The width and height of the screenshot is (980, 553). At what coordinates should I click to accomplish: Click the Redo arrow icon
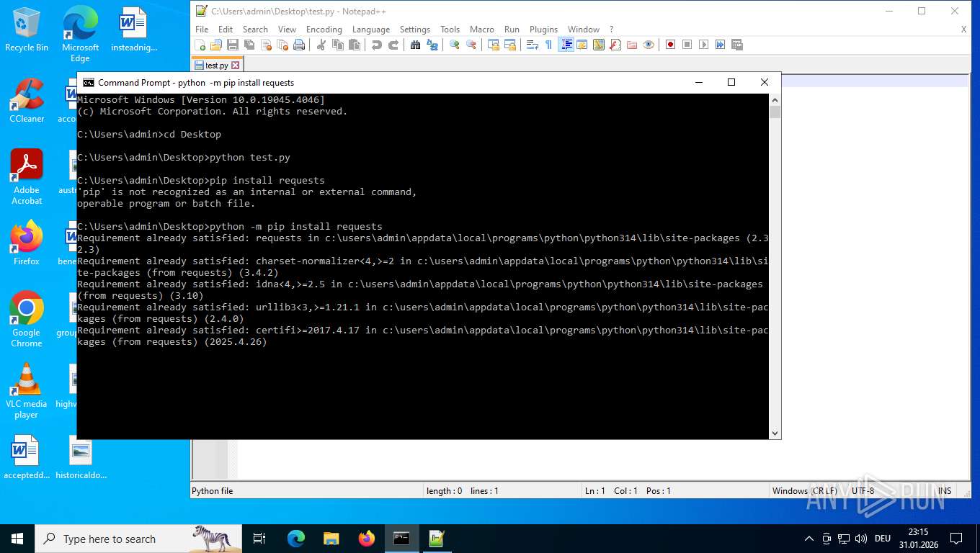pyautogui.click(x=393, y=45)
